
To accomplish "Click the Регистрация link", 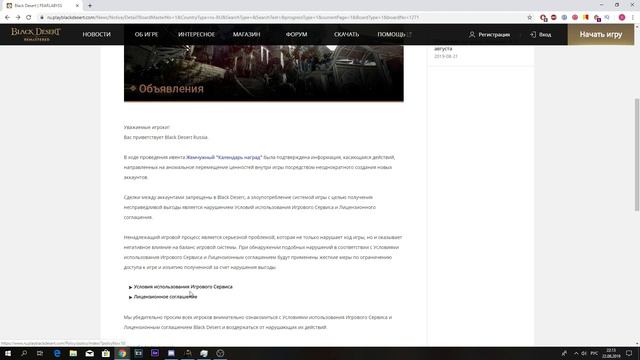I will pyautogui.click(x=490, y=35).
